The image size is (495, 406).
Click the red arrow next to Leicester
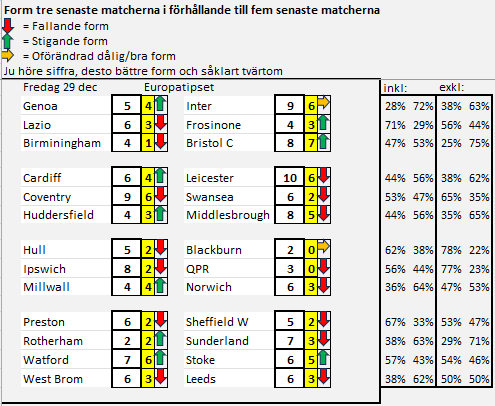(x=323, y=175)
